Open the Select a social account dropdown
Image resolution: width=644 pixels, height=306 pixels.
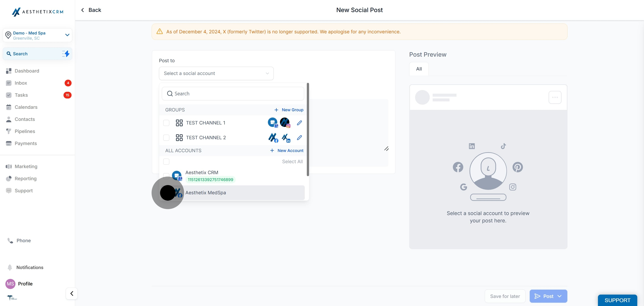coord(216,73)
